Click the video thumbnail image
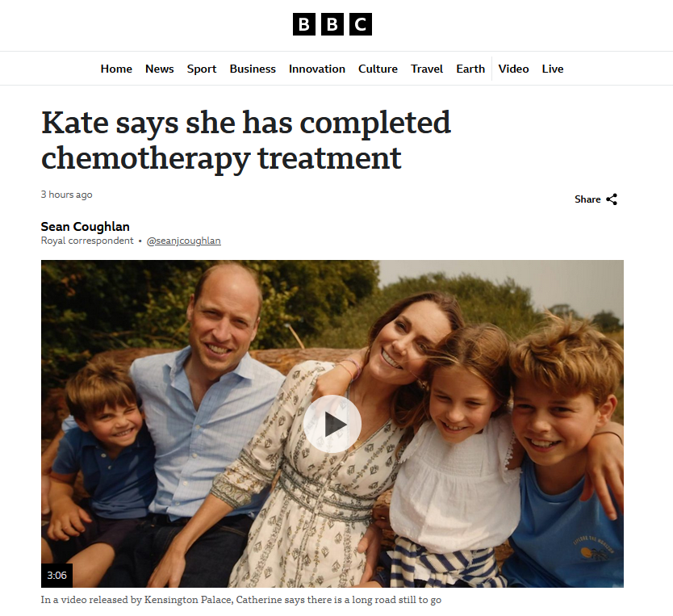The width and height of the screenshot is (673, 616). tap(332, 424)
